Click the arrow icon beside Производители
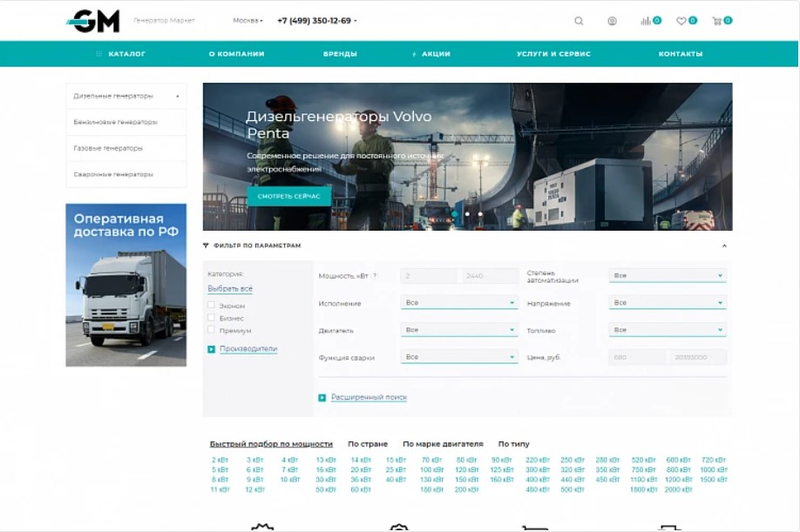The image size is (800, 532). tap(211, 349)
